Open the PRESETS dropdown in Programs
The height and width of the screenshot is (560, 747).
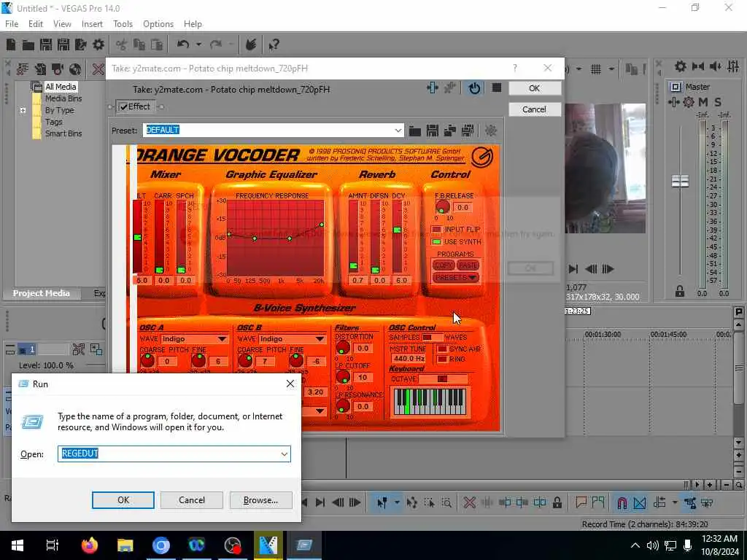(x=456, y=278)
